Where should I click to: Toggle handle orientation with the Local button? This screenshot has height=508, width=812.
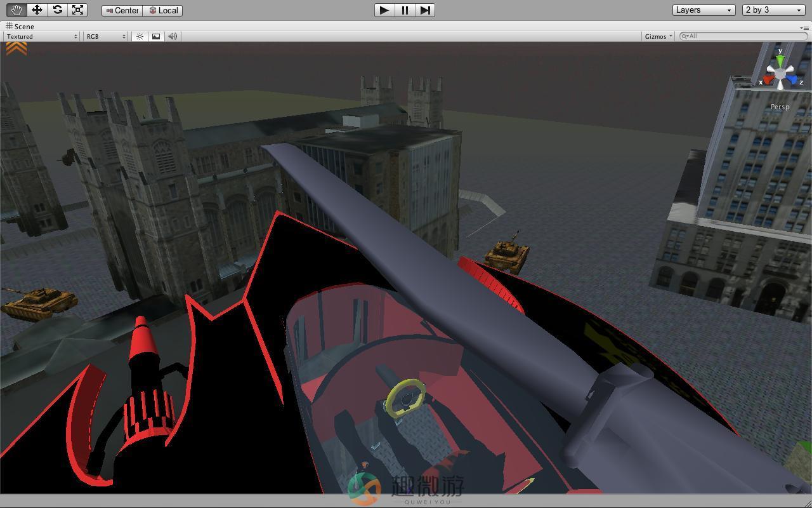[163, 10]
